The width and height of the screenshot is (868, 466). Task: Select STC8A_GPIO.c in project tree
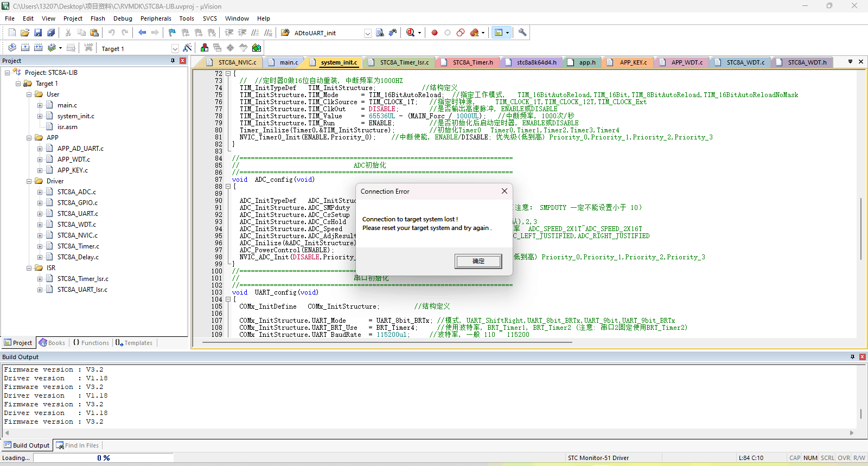78,203
